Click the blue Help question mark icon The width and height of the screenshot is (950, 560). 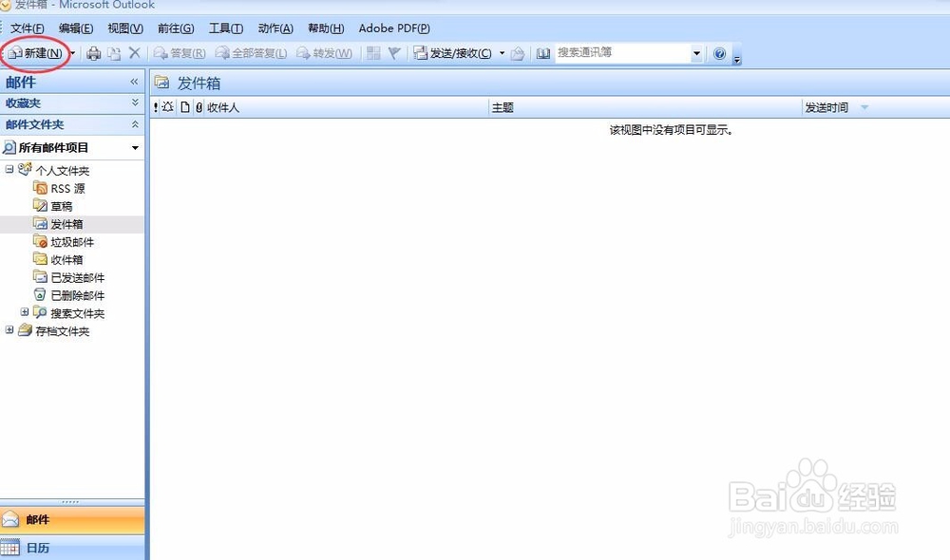point(719,54)
